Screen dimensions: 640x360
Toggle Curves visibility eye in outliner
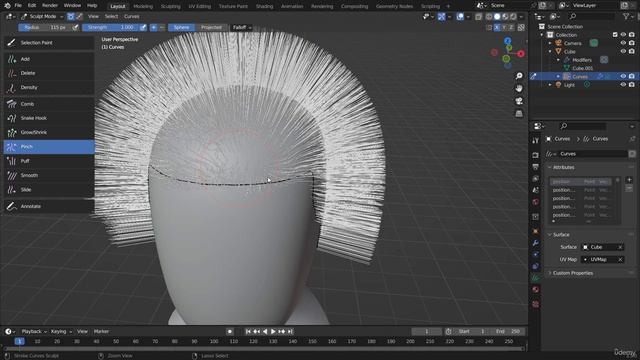click(623, 76)
